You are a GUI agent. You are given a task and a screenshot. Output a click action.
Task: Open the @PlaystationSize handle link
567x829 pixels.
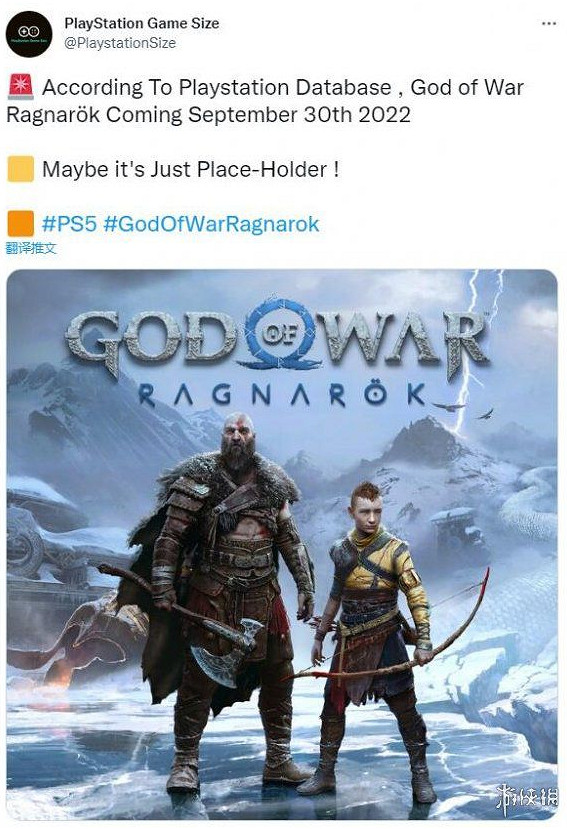(120, 43)
